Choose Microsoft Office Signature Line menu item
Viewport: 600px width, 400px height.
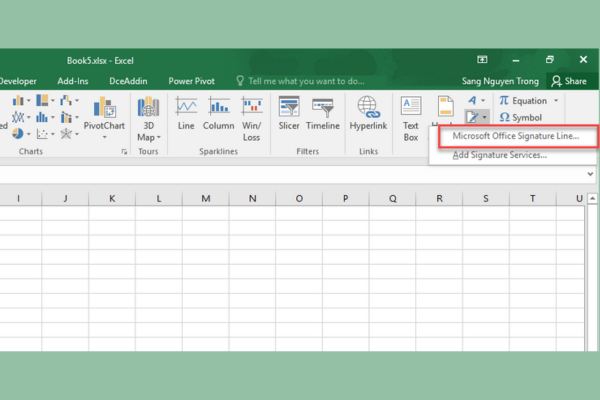[515, 136]
